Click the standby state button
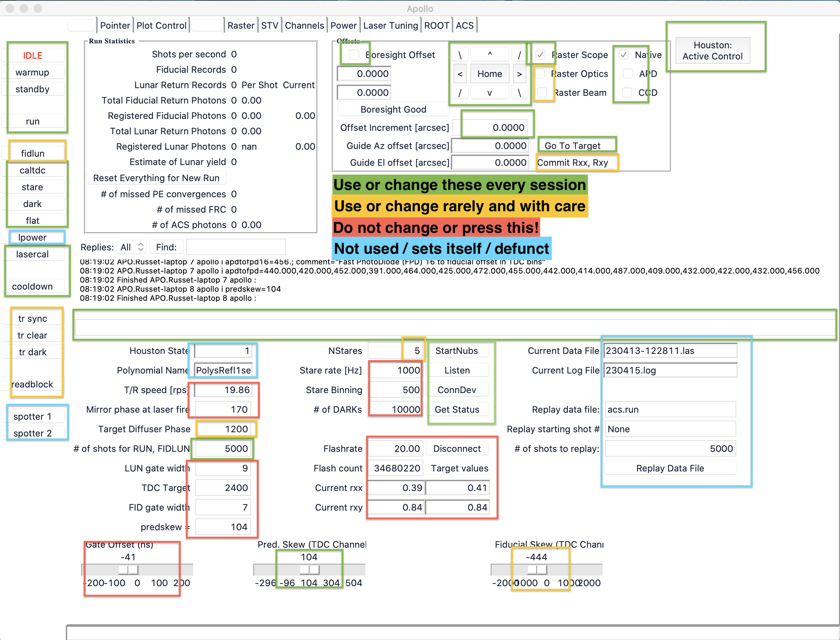Image resolution: width=840 pixels, height=640 pixels. (x=33, y=89)
